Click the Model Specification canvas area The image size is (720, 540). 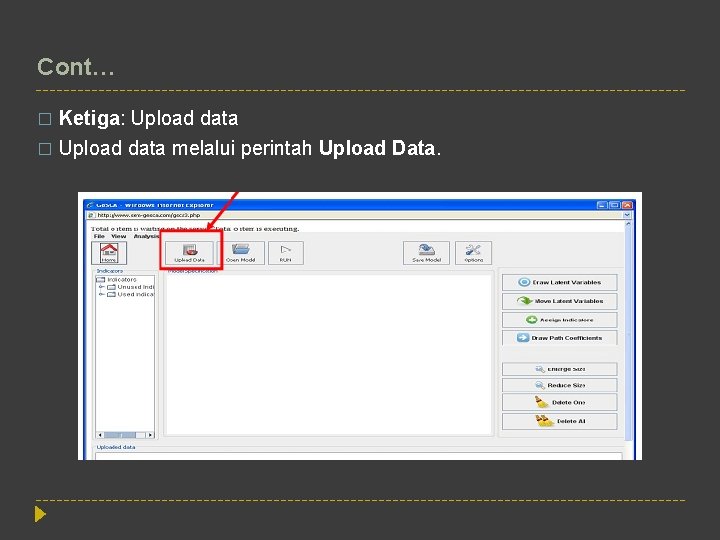point(329,354)
